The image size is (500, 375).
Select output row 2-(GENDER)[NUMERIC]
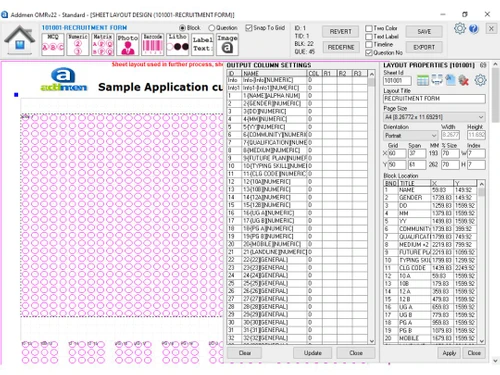[297, 103]
